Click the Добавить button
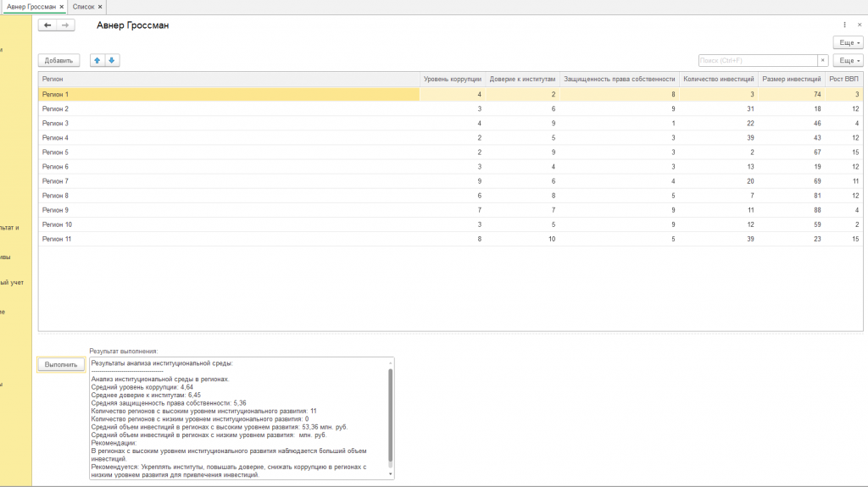Image resolution: width=868 pixels, height=487 pixels. click(x=58, y=60)
